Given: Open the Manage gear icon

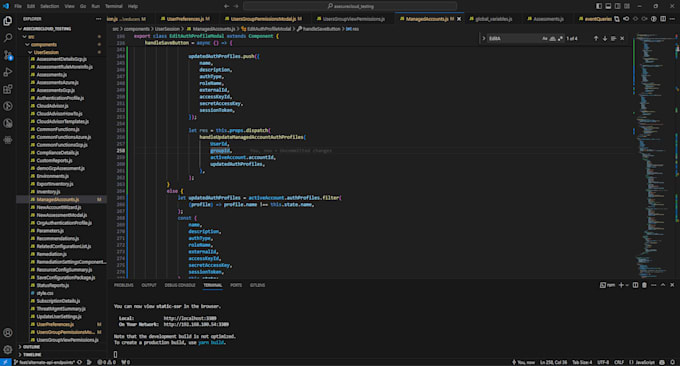Looking at the screenshot, I should pos(8,350).
